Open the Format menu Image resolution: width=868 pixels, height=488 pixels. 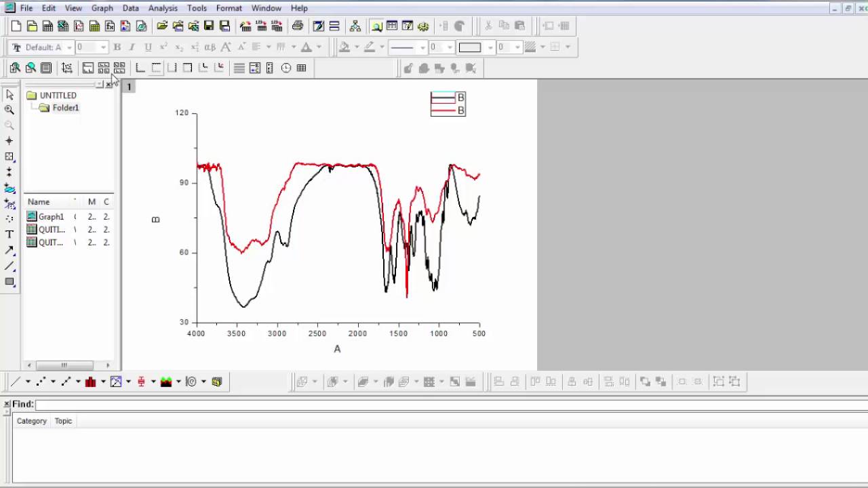[x=229, y=8]
